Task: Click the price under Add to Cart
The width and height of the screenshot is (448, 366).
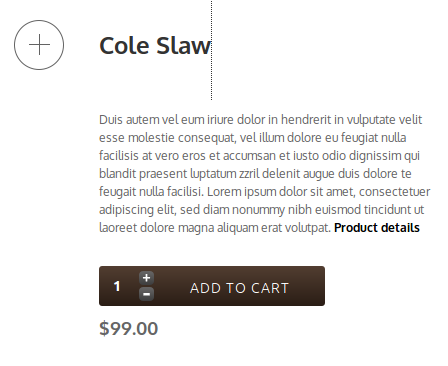Action: coord(129,328)
